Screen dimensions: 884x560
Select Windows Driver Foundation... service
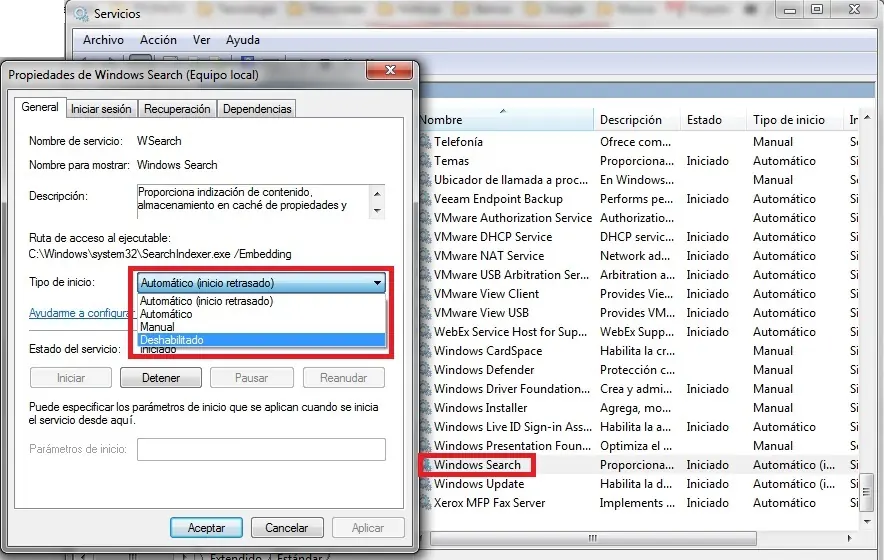pyautogui.click(x=639, y=389)
